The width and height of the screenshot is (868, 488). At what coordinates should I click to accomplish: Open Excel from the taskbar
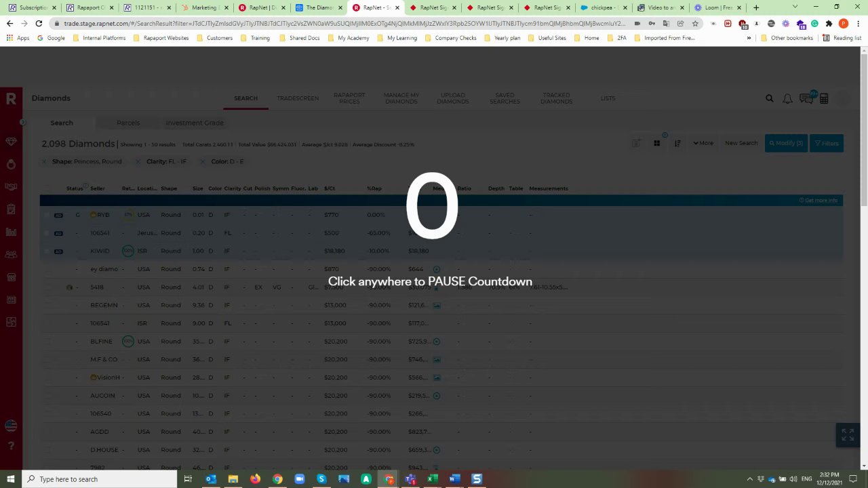pos(432,479)
